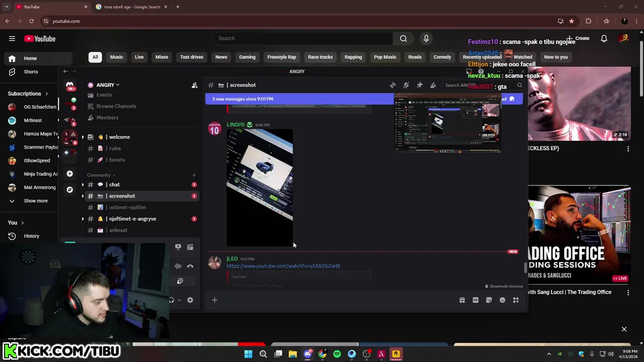This screenshot has width=644, height=362.
Task: Open Discord server discovery compass
Action: click(x=69, y=190)
